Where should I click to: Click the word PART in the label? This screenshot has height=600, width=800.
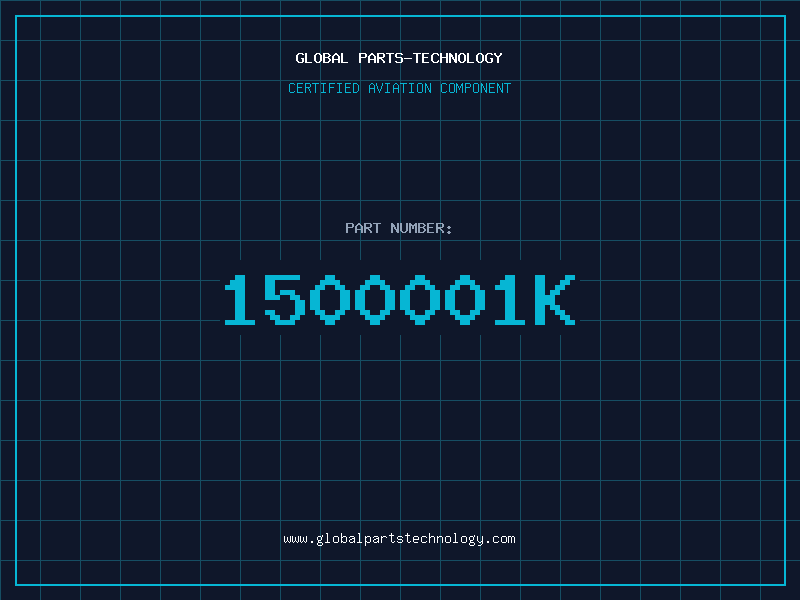pos(363,228)
